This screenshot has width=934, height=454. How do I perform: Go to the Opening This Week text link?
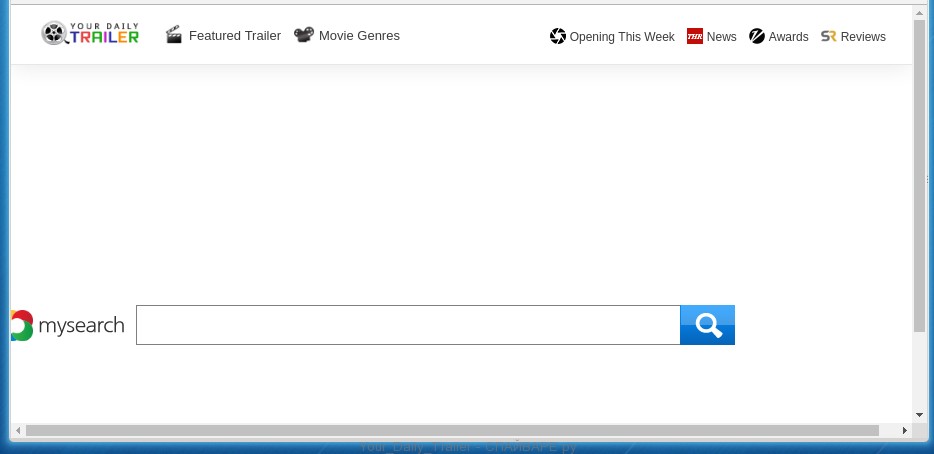[622, 37]
